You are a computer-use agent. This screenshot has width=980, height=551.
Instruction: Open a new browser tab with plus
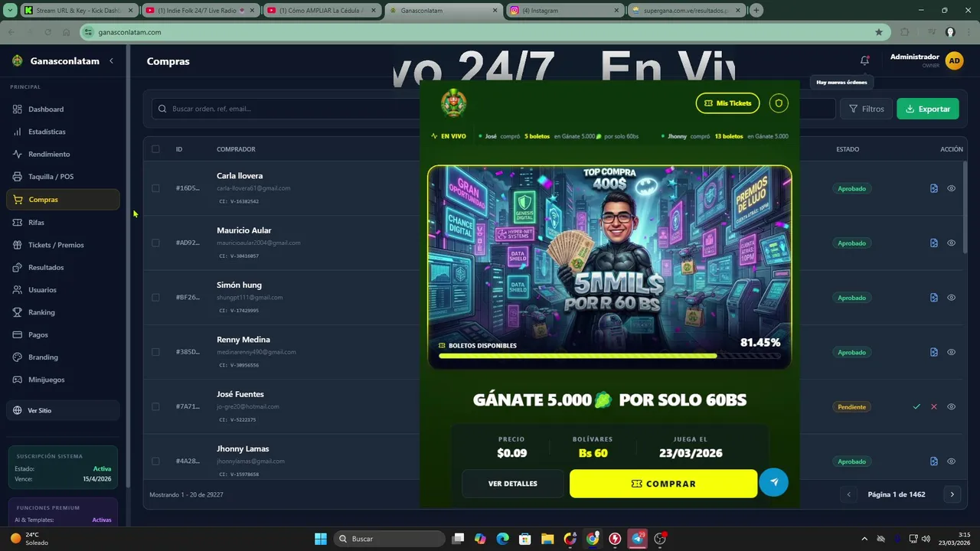click(x=756, y=10)
